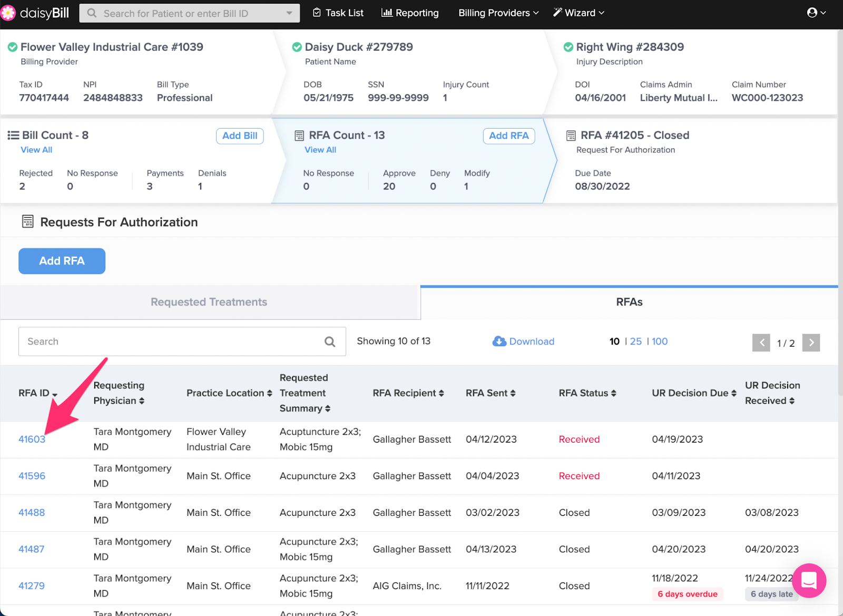This screenshot has height=616, width=843.
Task: Show 10 results per page
Action: (x=614, y=341)
